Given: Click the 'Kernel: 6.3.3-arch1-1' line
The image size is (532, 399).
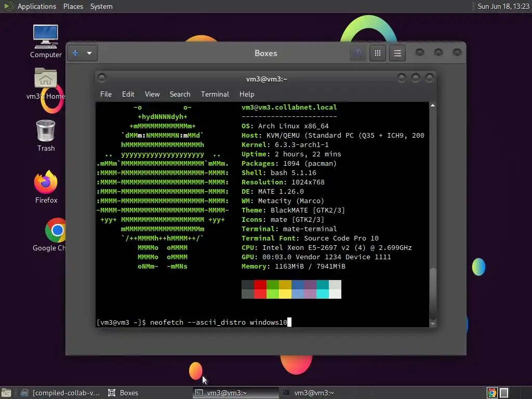Looking at the screenshot, I should tap(285, 144).
